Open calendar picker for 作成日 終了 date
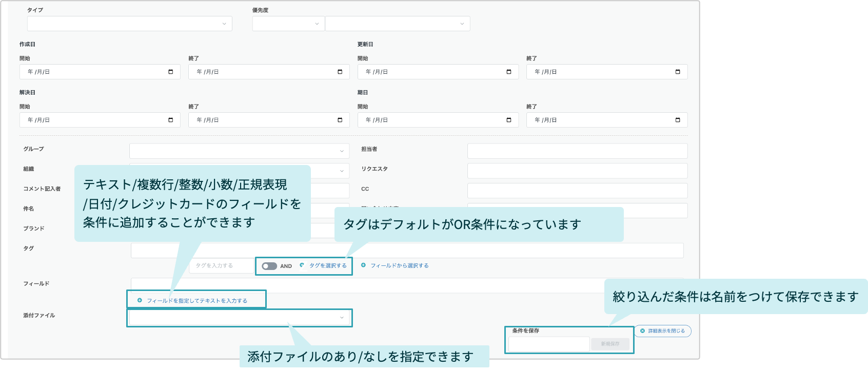 pyautogui.click(x=340, y=72)
